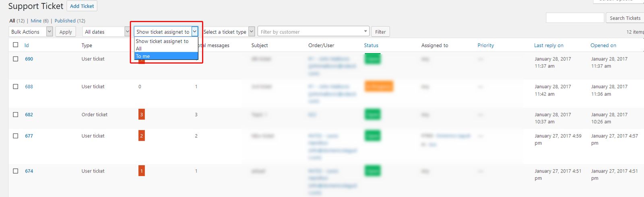The image size is (644, 197).
Task: Click the red unread badge on ticket 677
Action: pos(141,136)
